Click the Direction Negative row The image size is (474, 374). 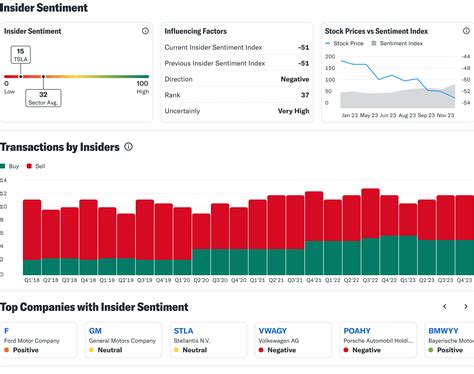(237, 79)
